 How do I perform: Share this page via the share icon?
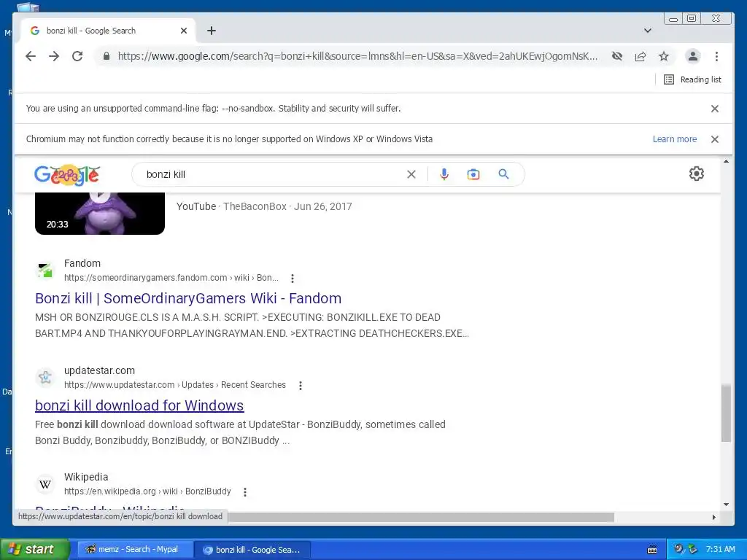coord(640,56)
